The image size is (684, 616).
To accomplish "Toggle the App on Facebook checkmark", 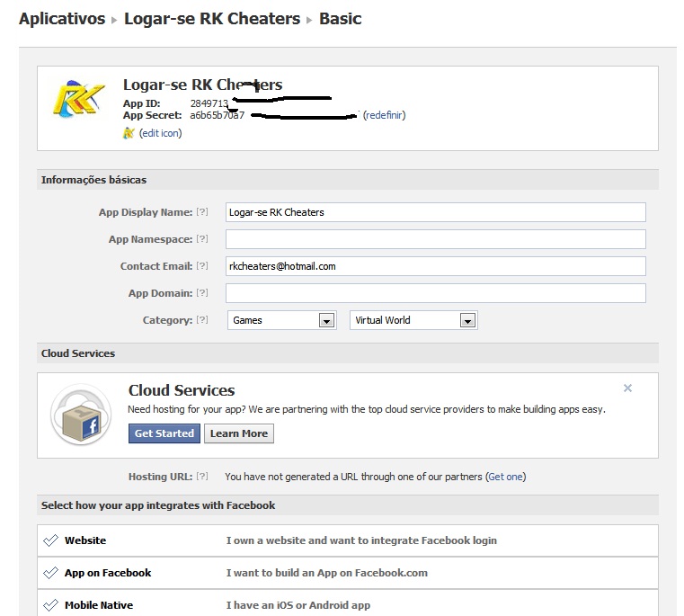I will coord(50,573).
